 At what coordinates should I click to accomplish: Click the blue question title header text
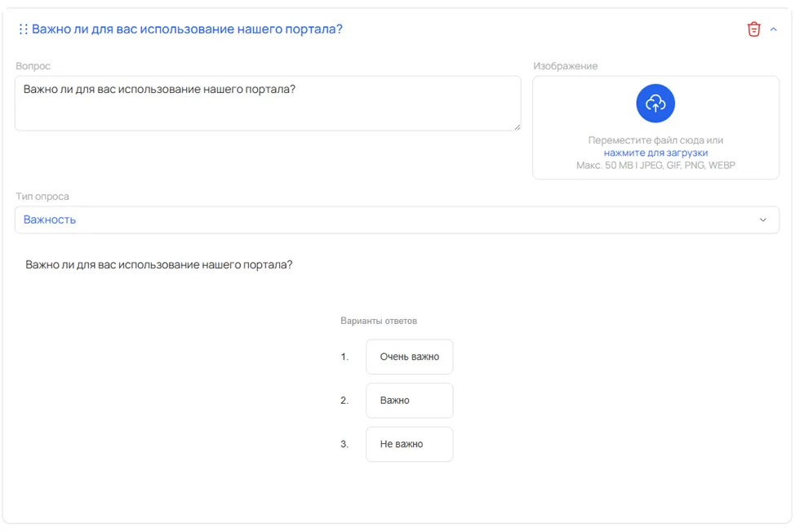pos(187,29)
